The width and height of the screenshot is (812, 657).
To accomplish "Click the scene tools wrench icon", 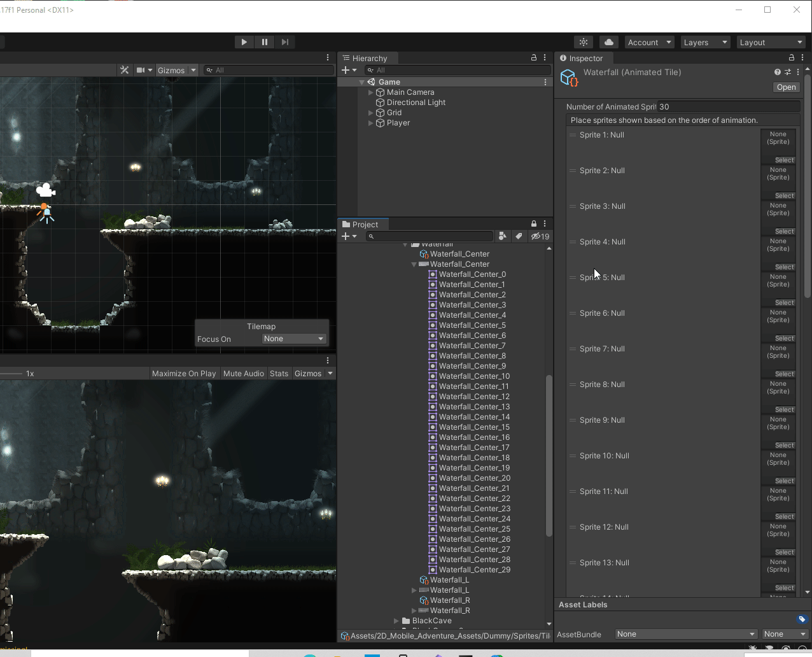I will [x=125, y=70].
